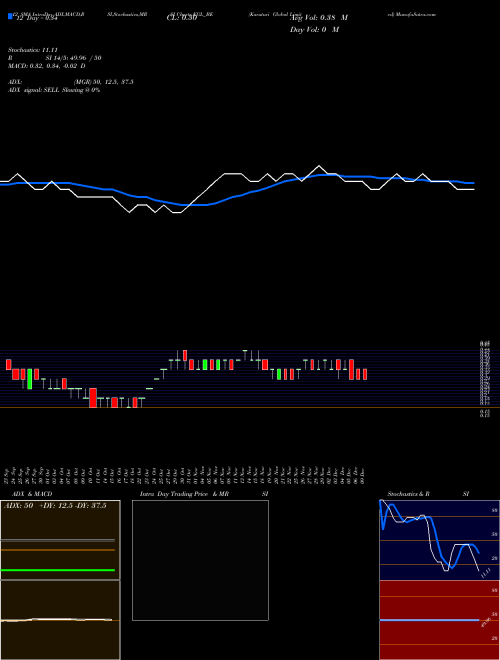Click the "11.11" label on Stochastics chart
Viewport: 500px width, 660px height.
coord(486,573)
